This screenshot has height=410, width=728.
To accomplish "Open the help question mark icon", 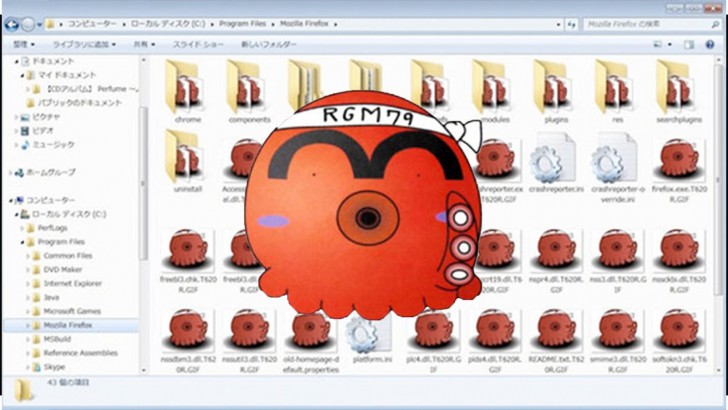I will 709,45.
